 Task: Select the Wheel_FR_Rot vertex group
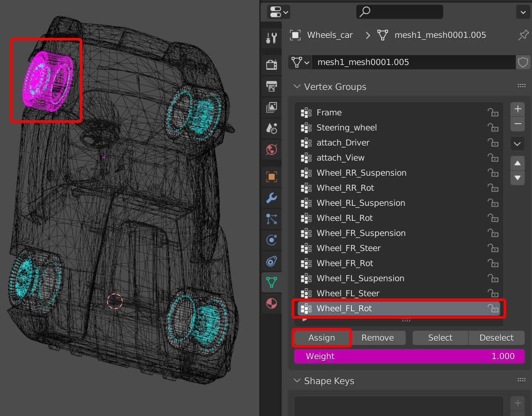398,263
